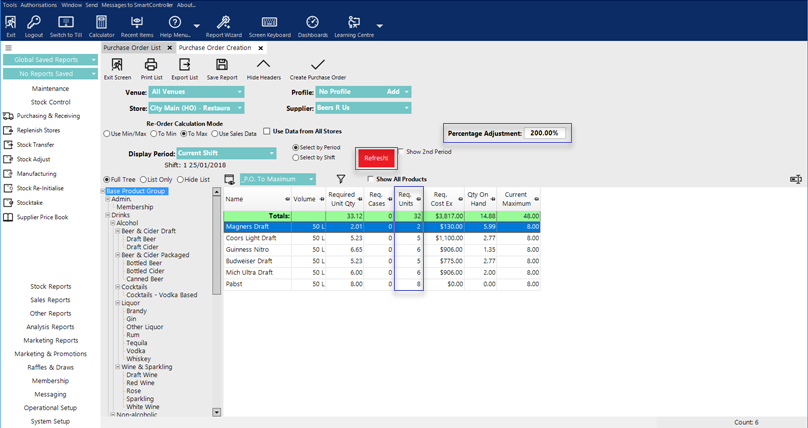808x428 pixels.
Task: Click Create Purchase Order checkmark icon
Action: (318, 66)
